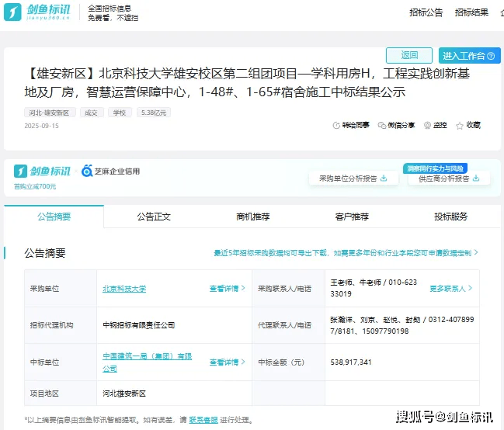
Task: Open 招标结果 in top navigation
Action: coord(471,12)
